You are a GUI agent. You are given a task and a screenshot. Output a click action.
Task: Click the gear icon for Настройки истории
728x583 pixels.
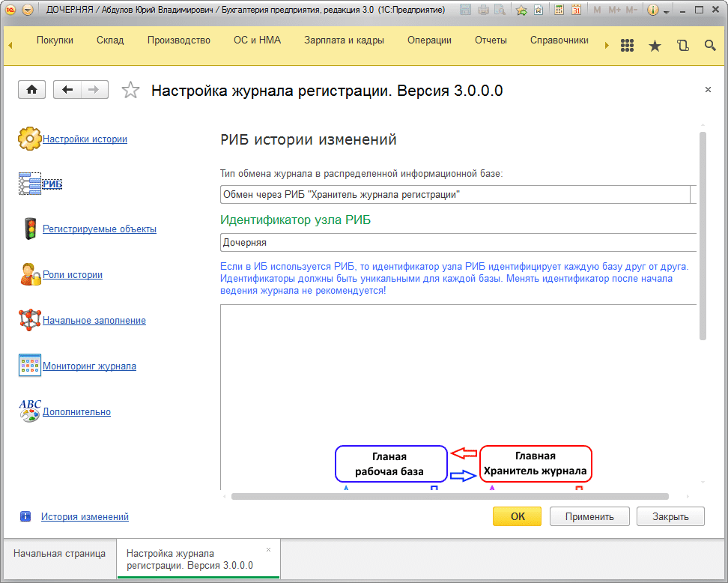click(x=29, y=139)
